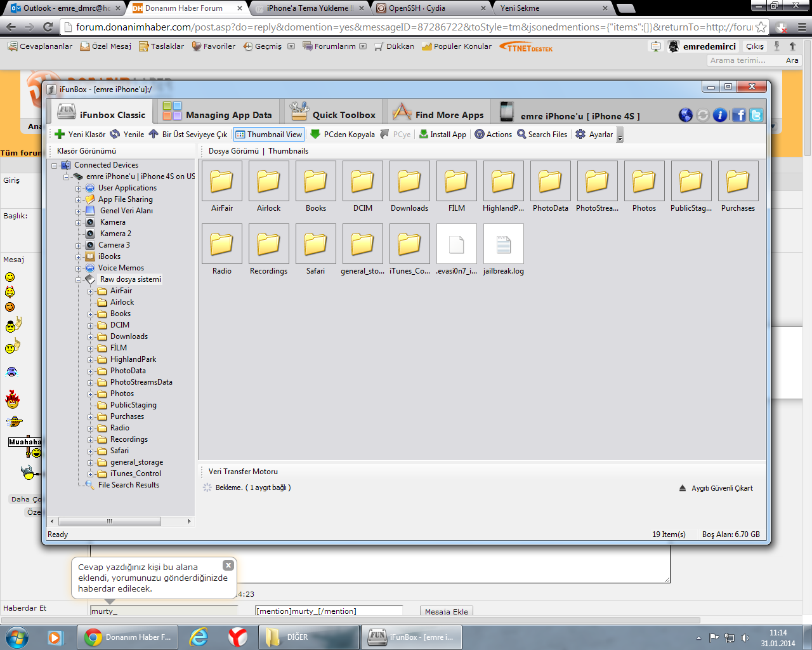Switch to the OpenSSH - Cydia browser tab
The width and height of the screenshot is (812, 650).
point(431,8)
